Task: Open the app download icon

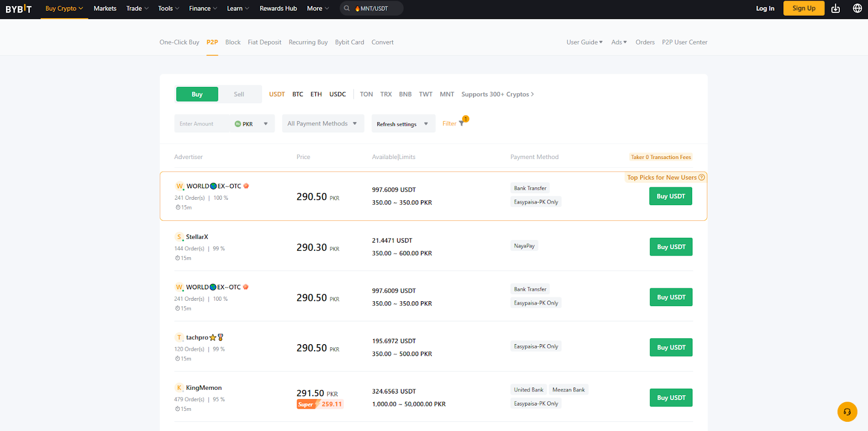Action: coord(835,9)
